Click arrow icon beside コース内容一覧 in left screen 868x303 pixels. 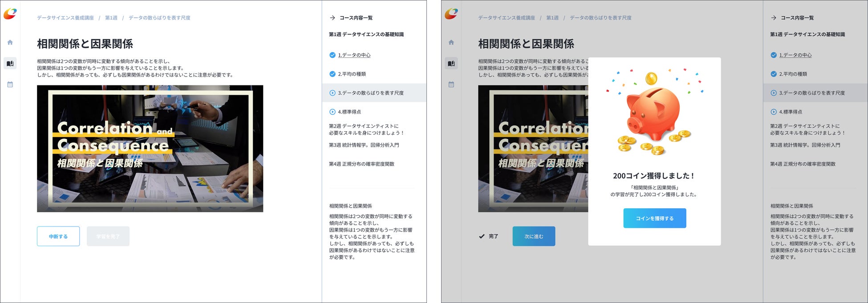point(332,18)
